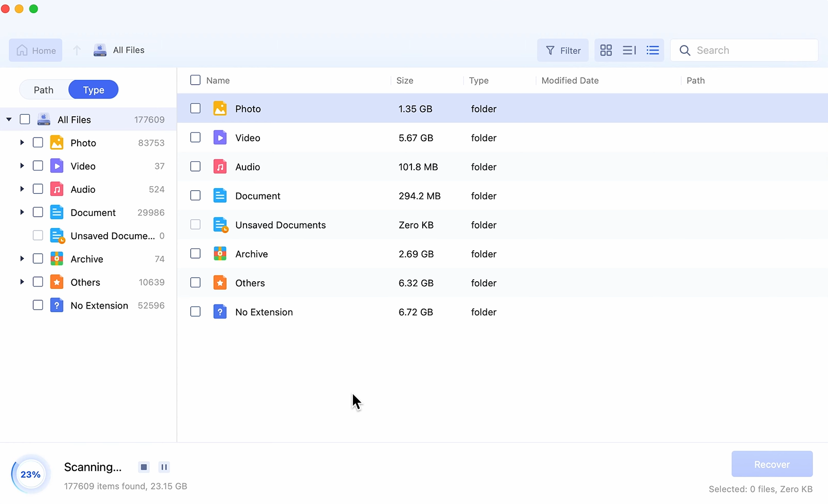Sort by the Name column header
828x504 pixels.
tap(218, 81)
